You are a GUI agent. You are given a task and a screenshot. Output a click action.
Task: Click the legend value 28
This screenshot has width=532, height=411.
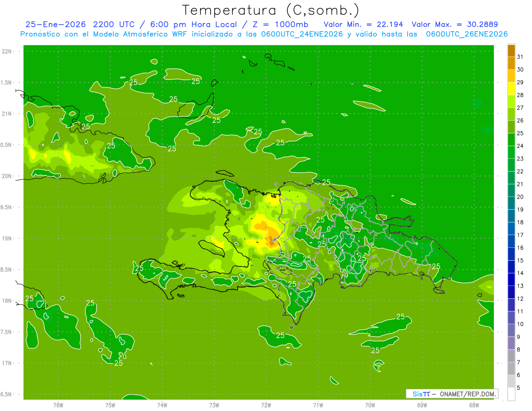[520, 95]
